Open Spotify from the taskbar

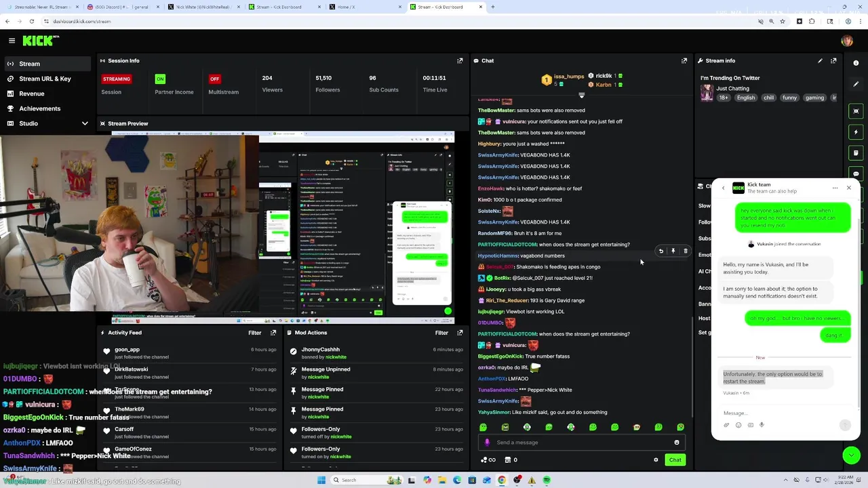click(547, 480)
